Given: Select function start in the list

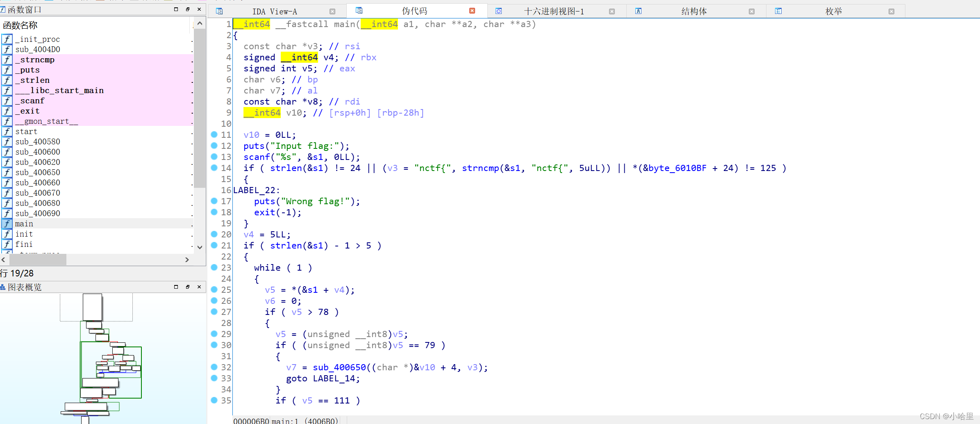Looking at the screenshot, I should 26,131.
